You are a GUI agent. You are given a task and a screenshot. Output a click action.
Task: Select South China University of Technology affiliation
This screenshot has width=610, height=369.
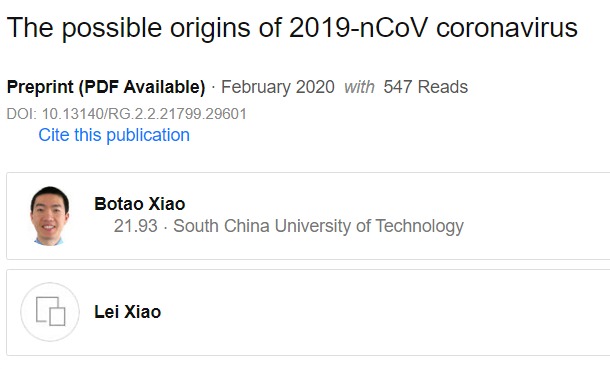[x=319, y=226]
